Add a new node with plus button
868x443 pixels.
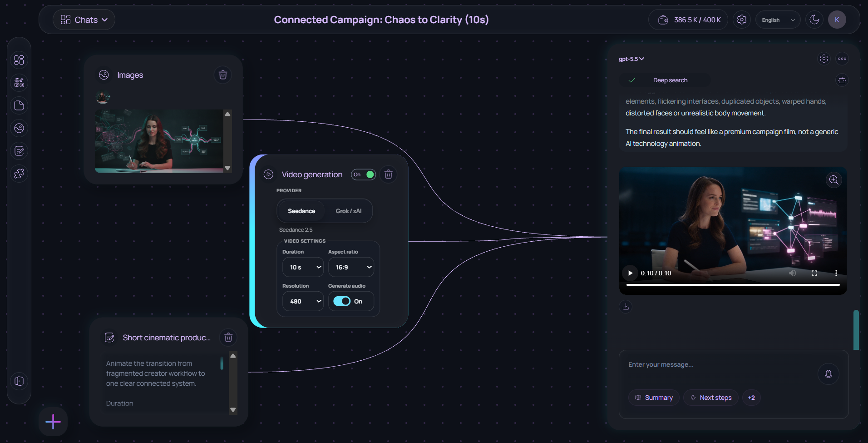53,422
